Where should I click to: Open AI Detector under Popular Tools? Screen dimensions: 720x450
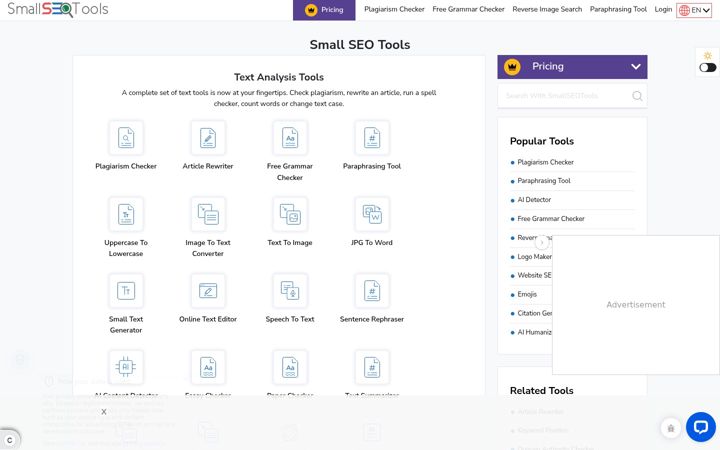click(x=534, y=200)
